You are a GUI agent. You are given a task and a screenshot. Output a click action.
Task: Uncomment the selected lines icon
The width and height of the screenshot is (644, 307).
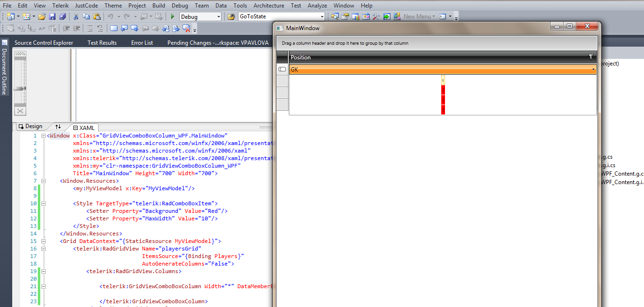pos(100,28)
